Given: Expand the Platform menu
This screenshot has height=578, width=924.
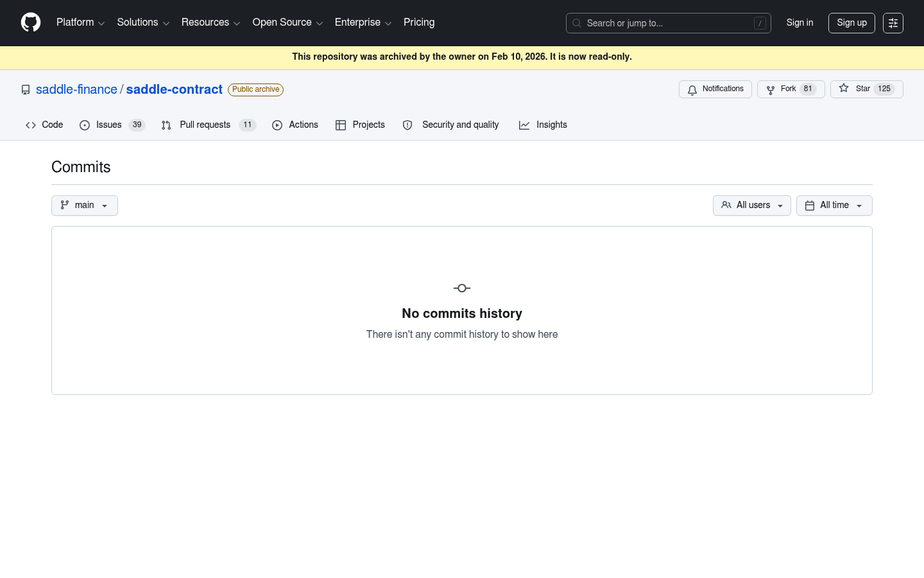Looking at the screenshot, I should click(81, 22).
